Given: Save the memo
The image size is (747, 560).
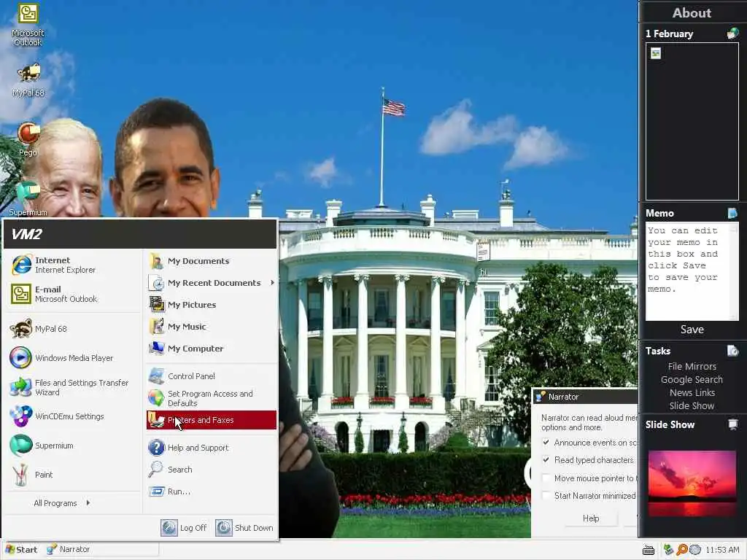Looking at the screenshot, I should (x=692, y=330).
